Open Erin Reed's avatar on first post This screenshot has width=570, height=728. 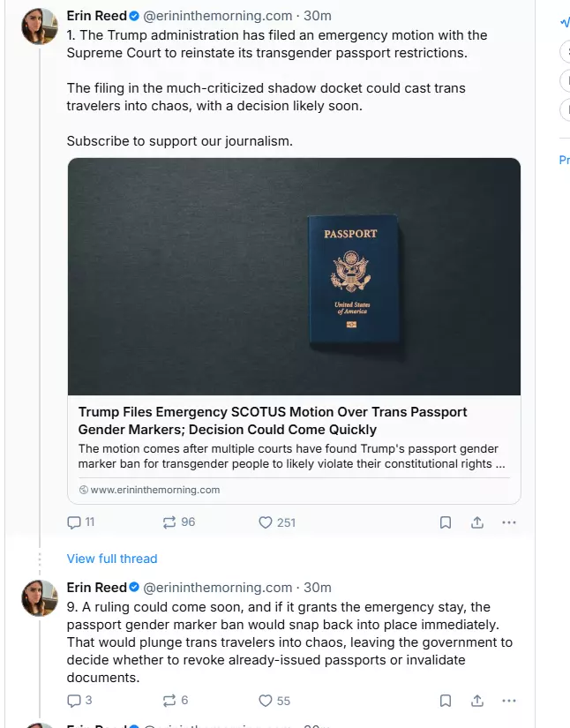click(x=40, y=28)
